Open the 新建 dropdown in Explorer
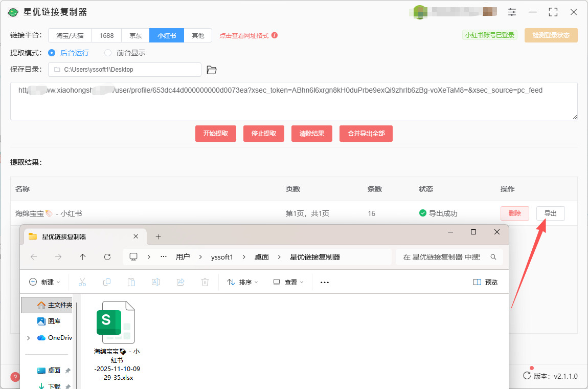Image resolution: width=588 pixels, height=389 pixels. point(44,282)
